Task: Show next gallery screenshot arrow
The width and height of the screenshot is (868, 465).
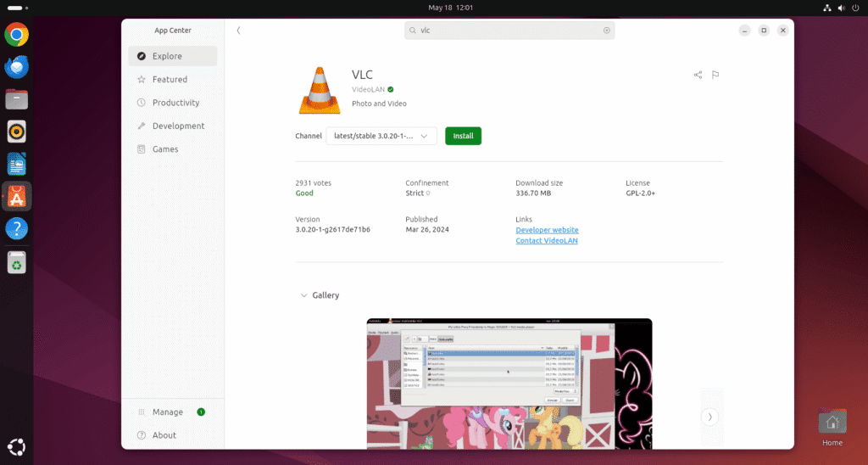Action: click(709, 417)
